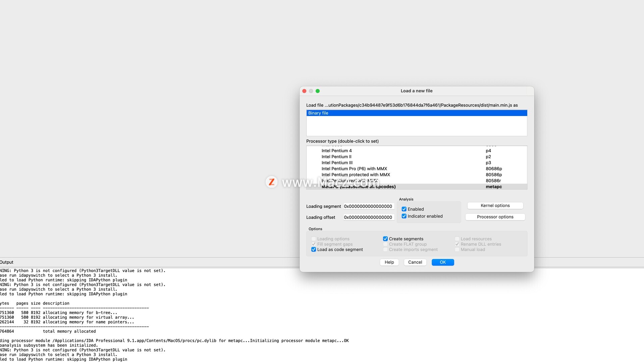
Task: Click 'total memory allocated' line in Output
Action: point(69,331)
